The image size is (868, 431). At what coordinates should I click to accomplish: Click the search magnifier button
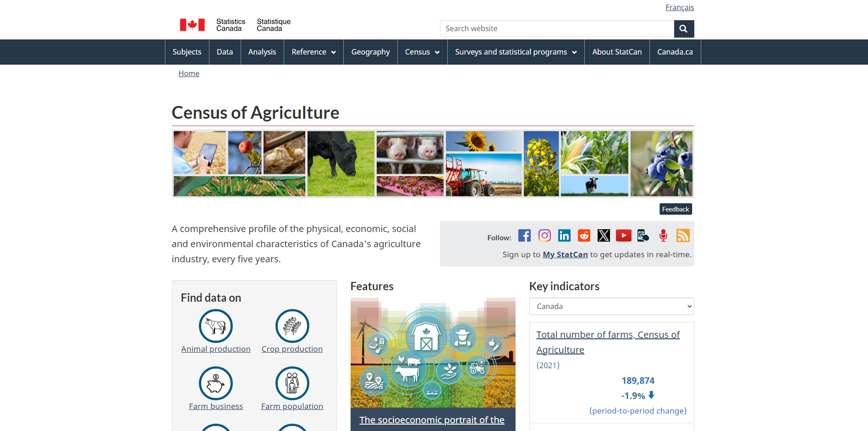coord(684,28)
